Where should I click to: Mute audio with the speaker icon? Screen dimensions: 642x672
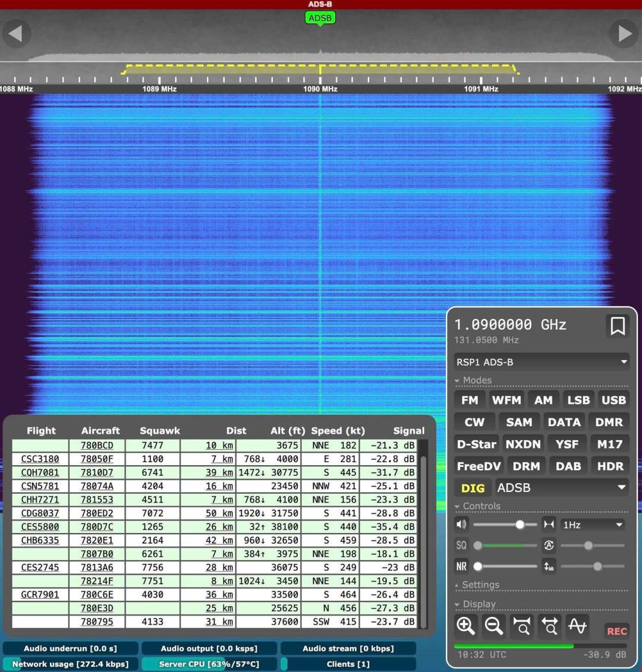coord(461,525)
